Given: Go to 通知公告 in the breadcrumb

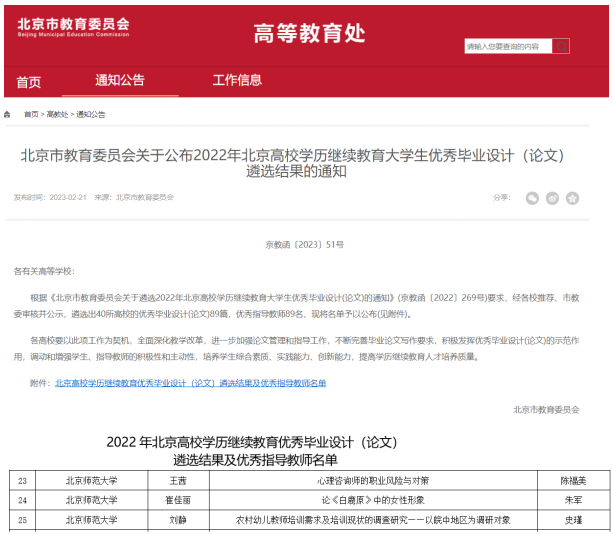Looking at the screenshot, I should [x=91, y=115].
